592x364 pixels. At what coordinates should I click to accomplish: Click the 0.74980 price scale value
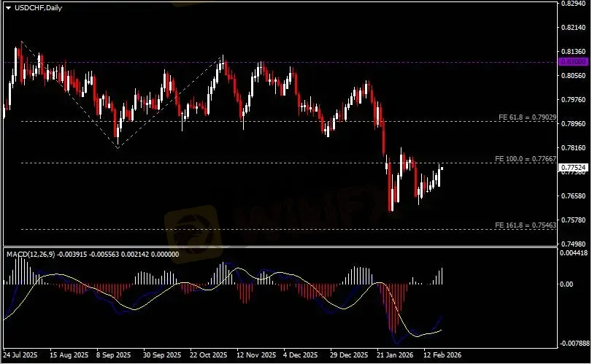click(x=572, y=244)
